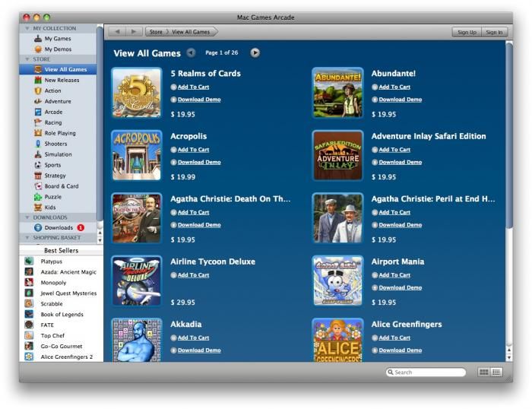
Task: Select the Action shield icon
Action: (x=38, y=90)
